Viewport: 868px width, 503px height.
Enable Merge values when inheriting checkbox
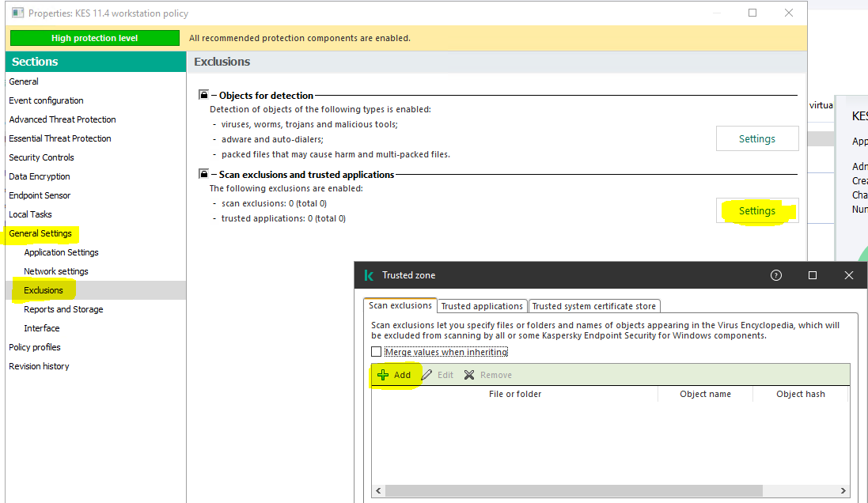coord(377,352)
